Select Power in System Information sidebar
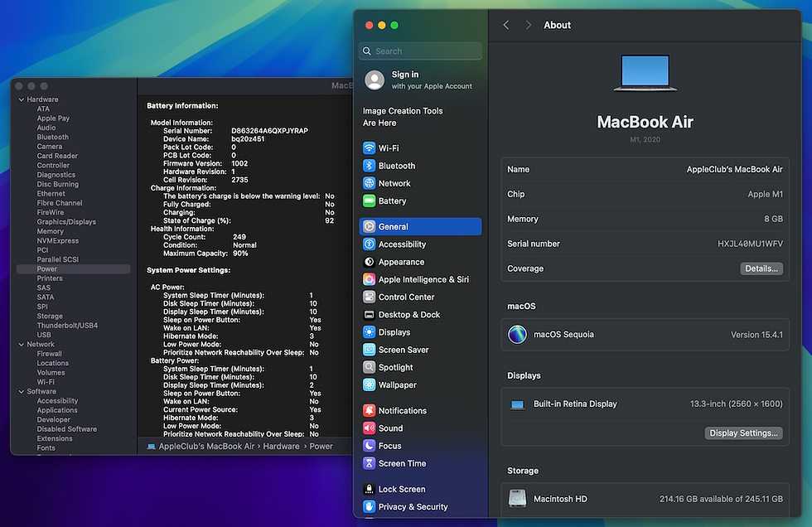 click(x=74, y=269)
